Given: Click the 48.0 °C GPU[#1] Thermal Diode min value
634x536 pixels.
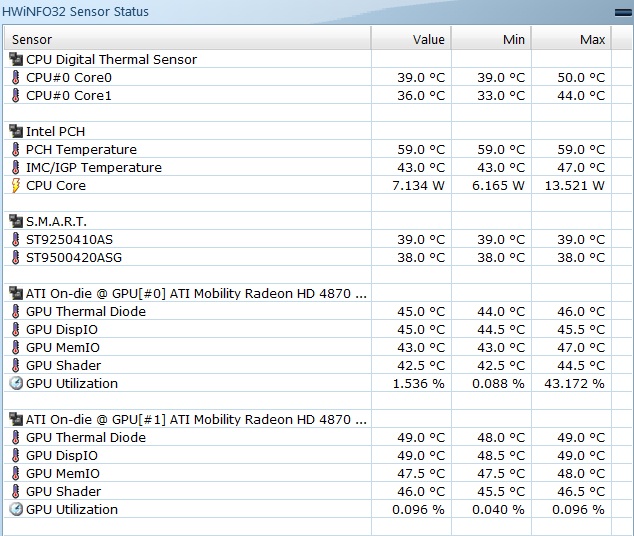Looking at the screenshot, I should [501, 437].
